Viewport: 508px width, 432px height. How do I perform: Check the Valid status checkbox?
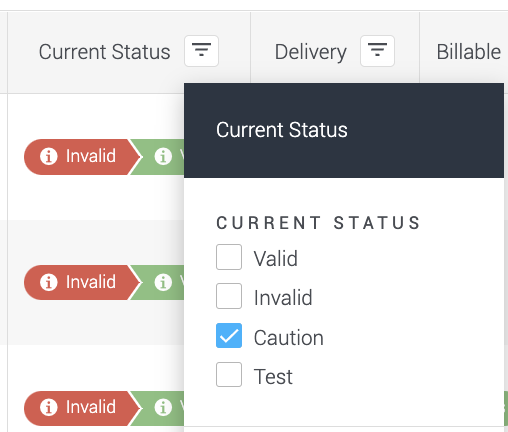[x=229, y=257]
